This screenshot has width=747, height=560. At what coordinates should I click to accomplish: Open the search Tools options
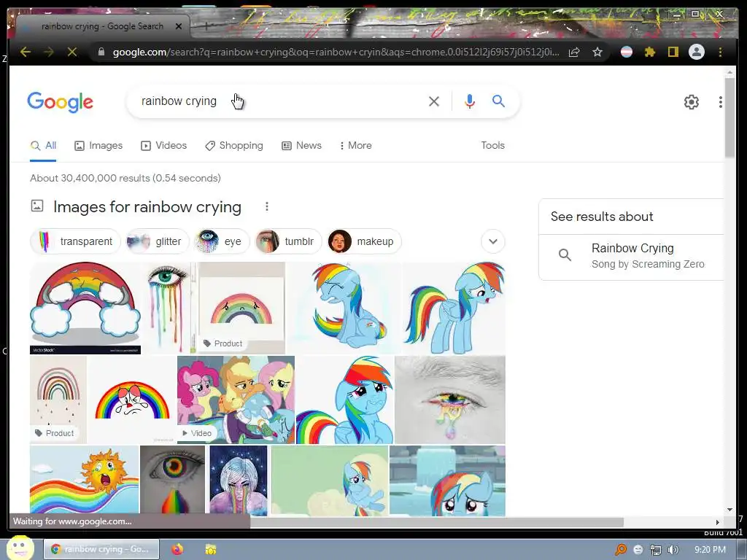click(x=492, y=146)
